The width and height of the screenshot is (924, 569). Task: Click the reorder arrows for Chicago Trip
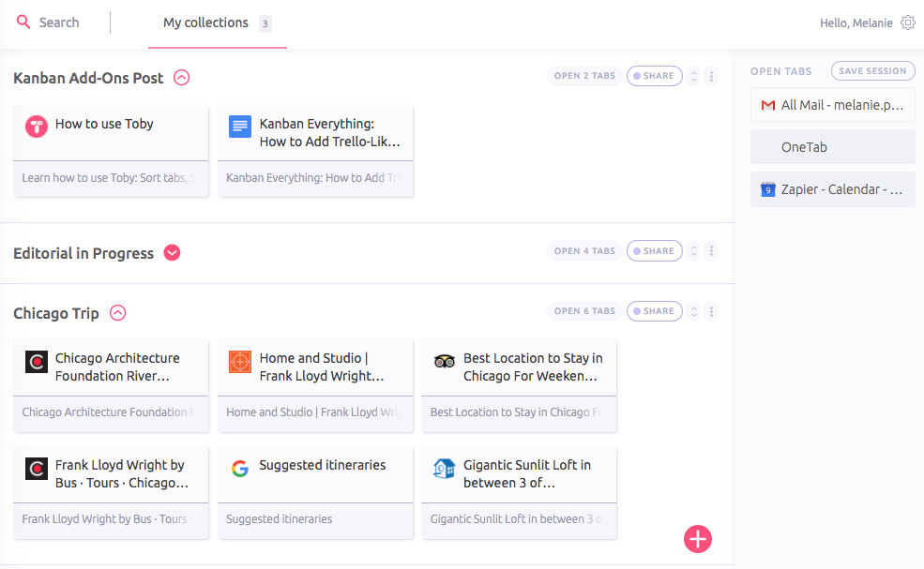[693, 311]
